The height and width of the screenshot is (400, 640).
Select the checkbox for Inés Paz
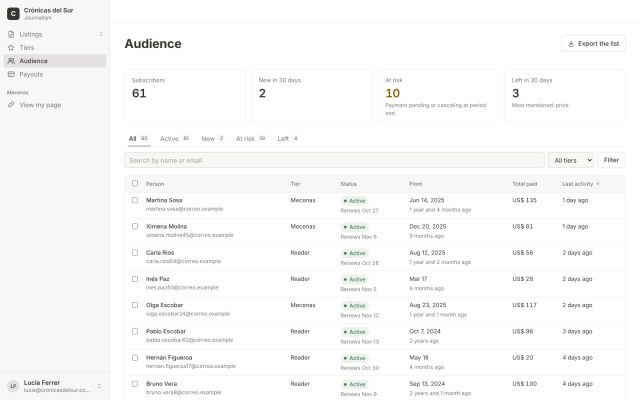point(135,279)
